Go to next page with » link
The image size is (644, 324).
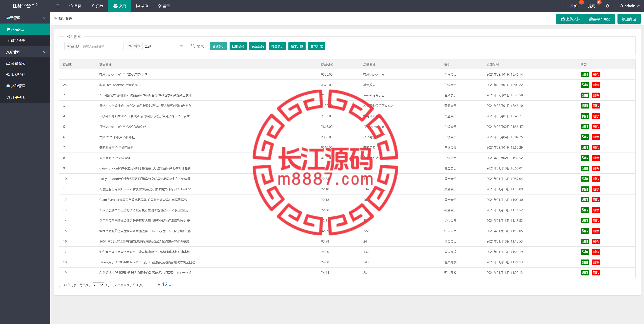click(170, 285)
